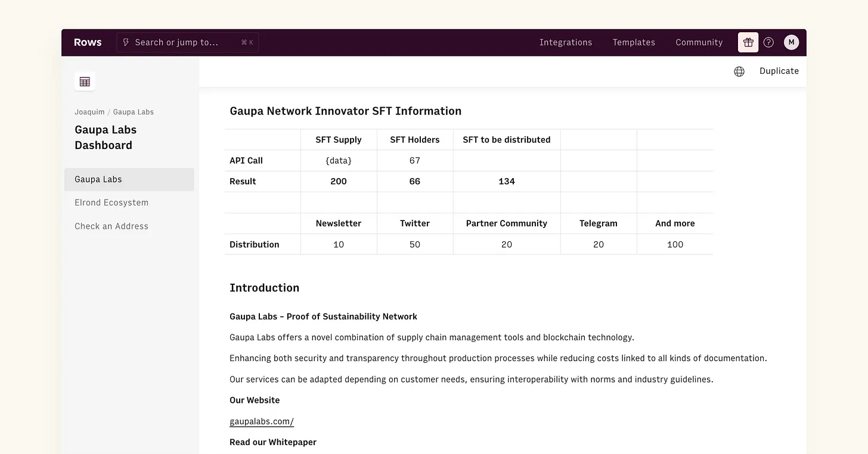Click Joaquim in the breadcrumb
This screenshot has width=868, height=454.
(89, 112)
